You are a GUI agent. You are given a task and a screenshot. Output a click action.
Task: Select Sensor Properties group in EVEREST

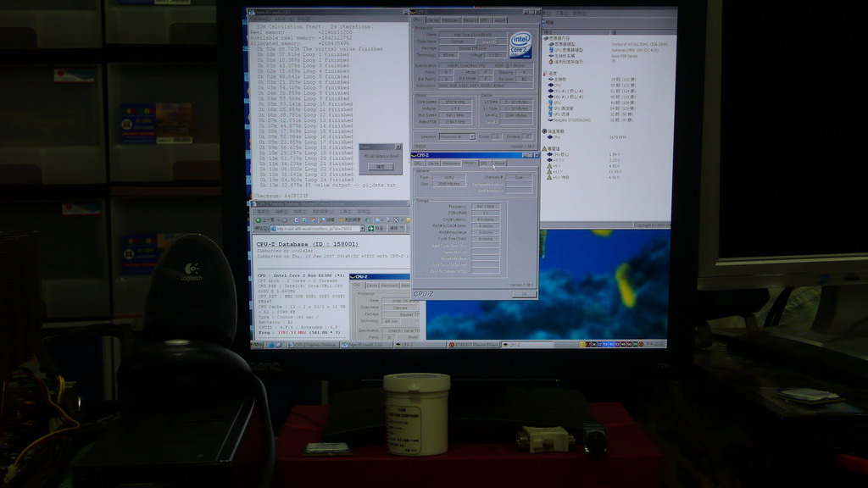pyautogui.click(x=558, y=38)
